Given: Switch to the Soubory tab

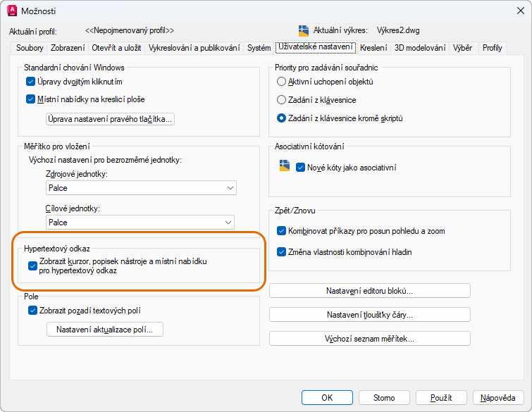Looking at the screenshot, I should pyautogui.click(x=29, y=48).
